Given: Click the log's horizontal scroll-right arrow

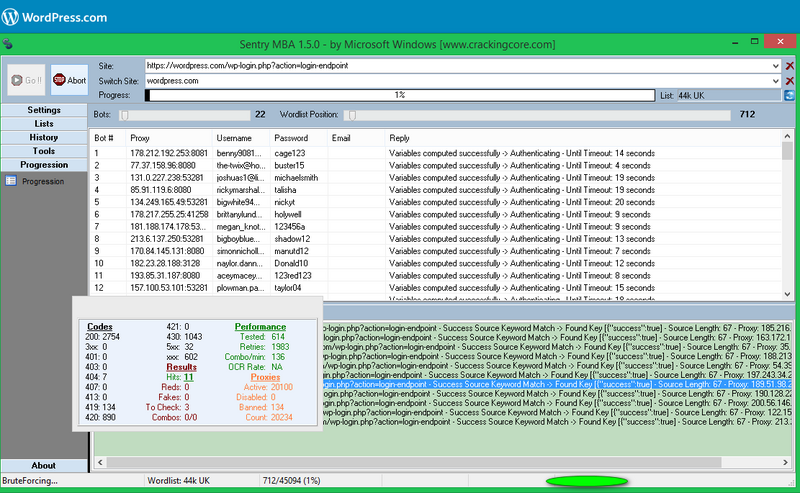Looking at the screenshot, I should click(786, 462).
